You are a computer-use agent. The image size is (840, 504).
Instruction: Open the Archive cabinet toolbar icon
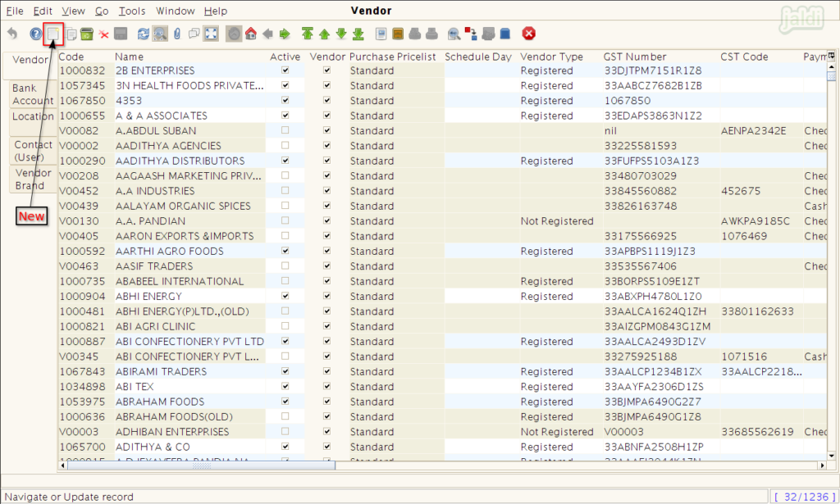397,34
